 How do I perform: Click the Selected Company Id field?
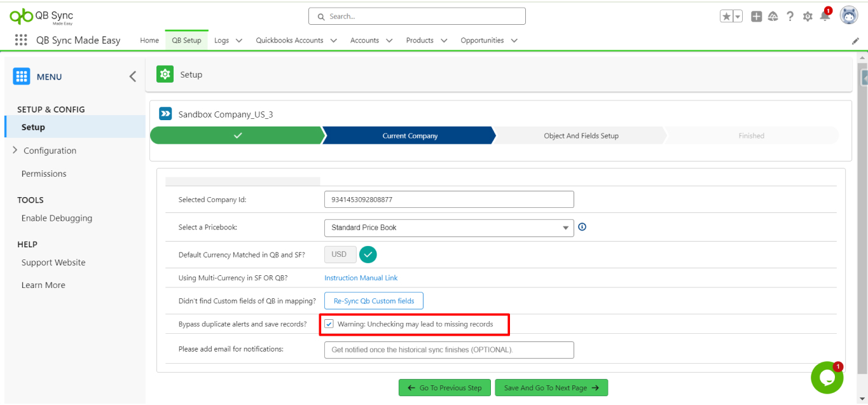click(x=449, y=200)
